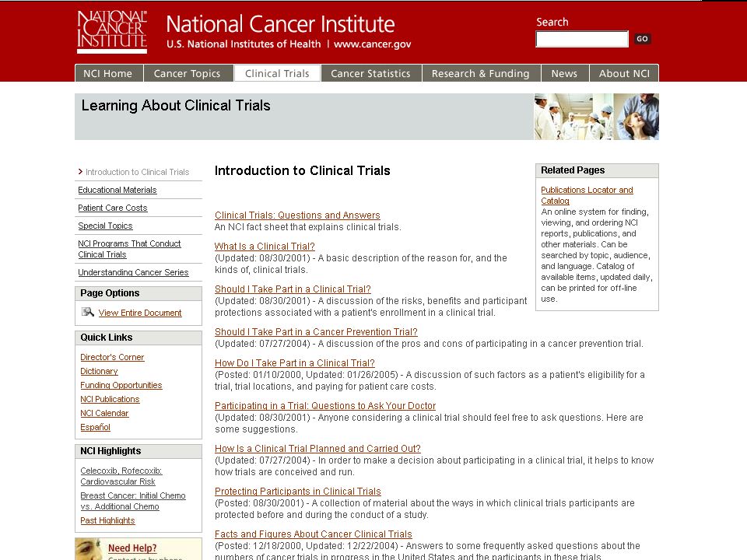
Task: Open the Cancer Statistics tab
Action: point(371,73)
